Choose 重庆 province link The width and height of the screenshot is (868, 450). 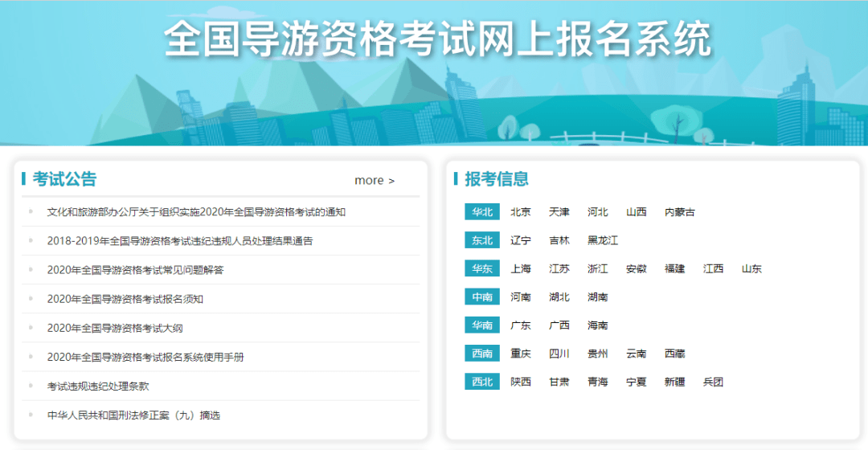pyautogui.click(x=520, y=353)
